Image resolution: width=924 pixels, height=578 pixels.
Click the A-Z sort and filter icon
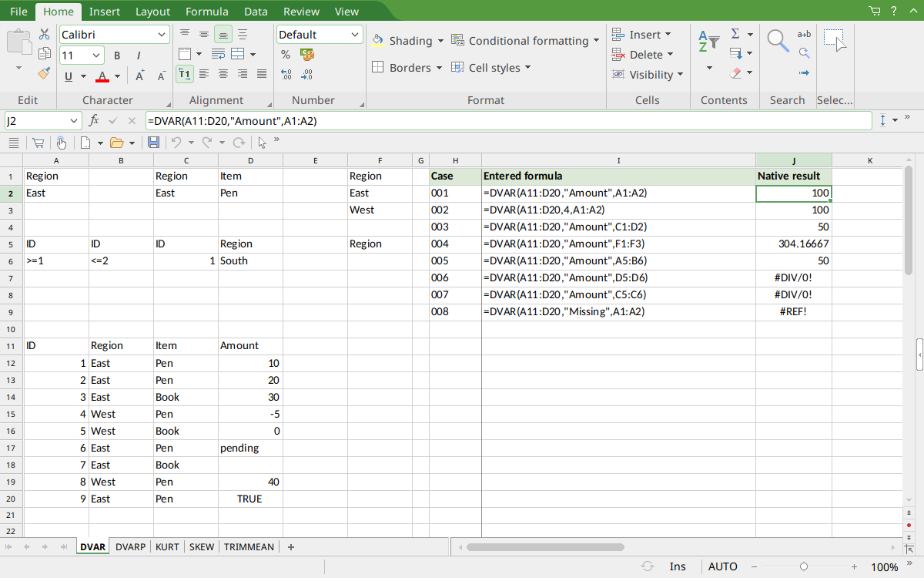tap(708, 41)
